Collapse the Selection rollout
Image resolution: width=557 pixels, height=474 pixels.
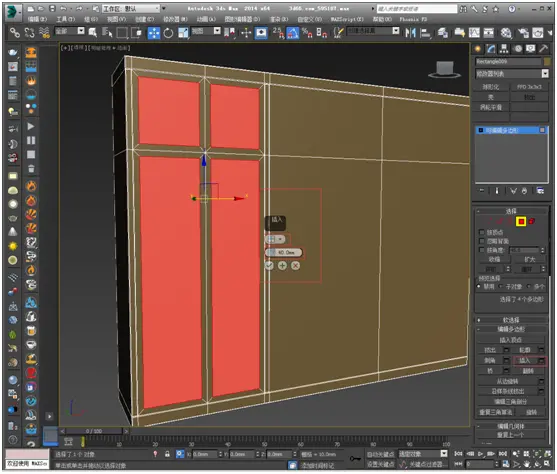512,211
